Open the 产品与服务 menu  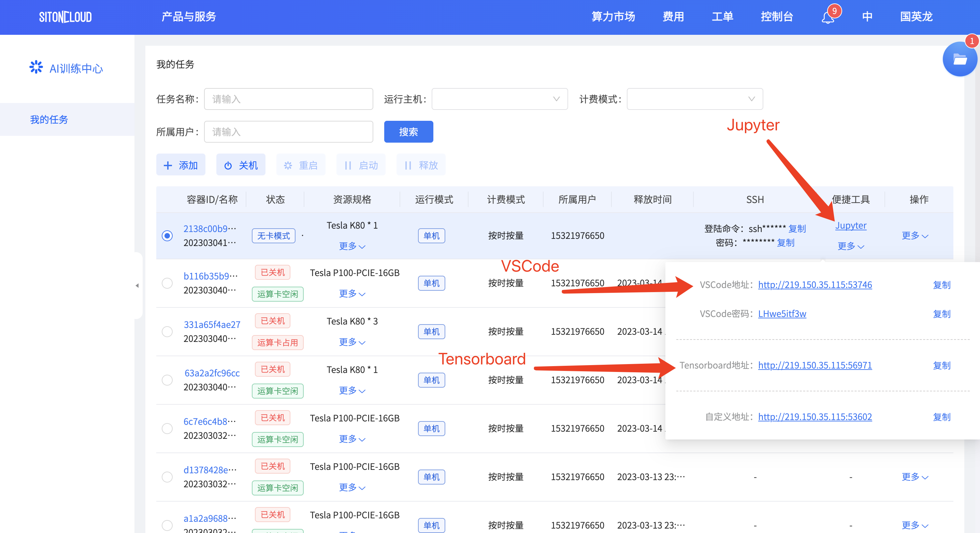click(189, 17)
